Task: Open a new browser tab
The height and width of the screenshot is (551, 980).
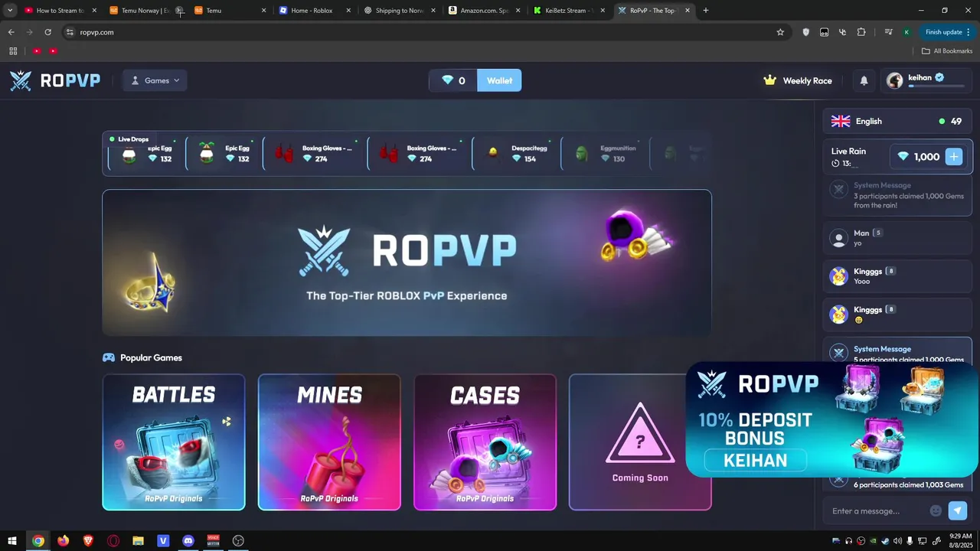Action: [x=705, y=11]
